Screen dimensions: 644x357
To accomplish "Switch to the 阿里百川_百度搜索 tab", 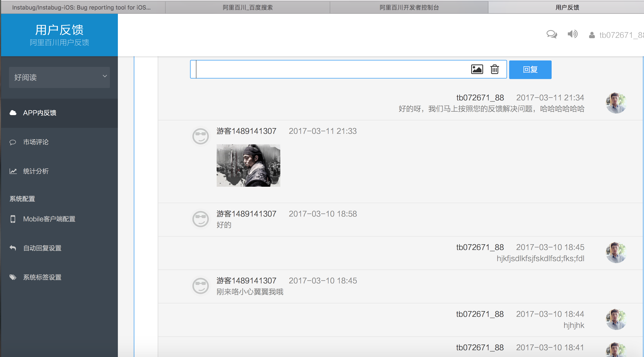I will point(247,7).
